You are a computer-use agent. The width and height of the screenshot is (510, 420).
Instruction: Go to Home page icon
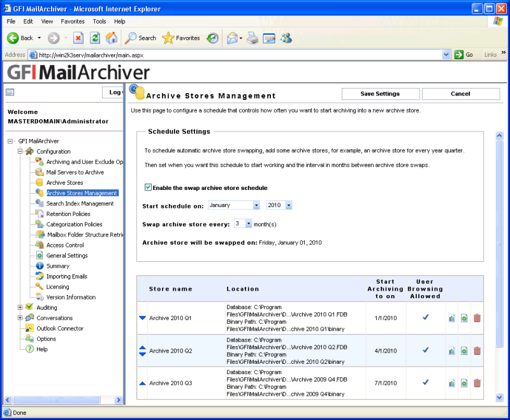point(112,38)
